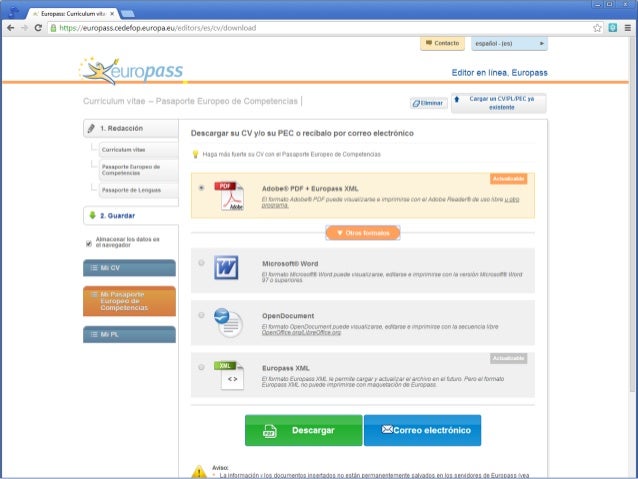Image resolution: width=638 pixels, height=479 pixels.
Task: Click the blue Correo electrónico button
Action: [x=422, y=430]
